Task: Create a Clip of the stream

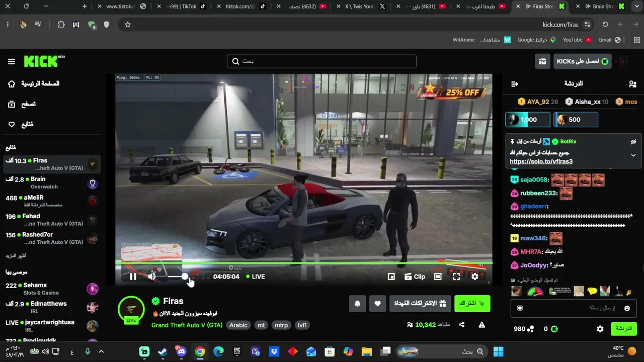Action: [x=415, y=277]
